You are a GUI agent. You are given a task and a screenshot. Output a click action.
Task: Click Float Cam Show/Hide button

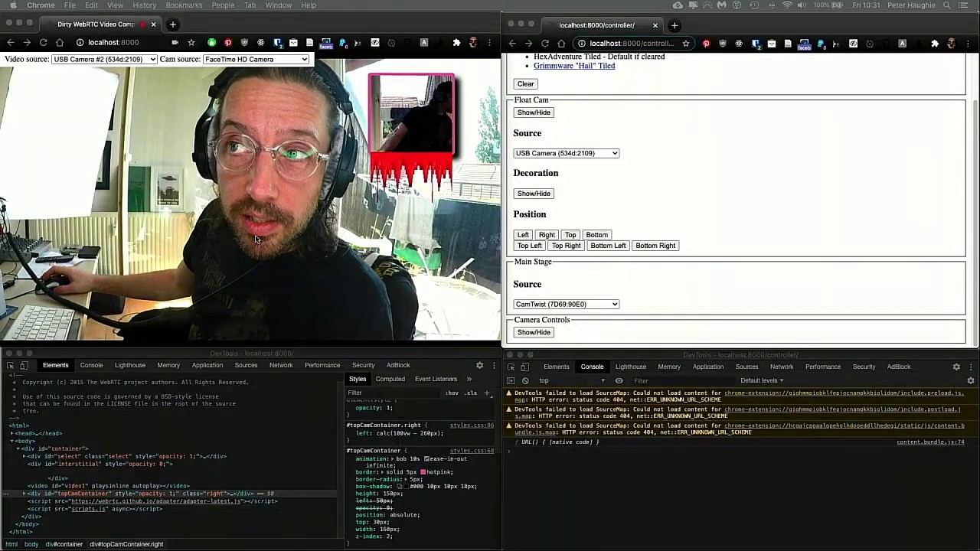click(534, 112)
